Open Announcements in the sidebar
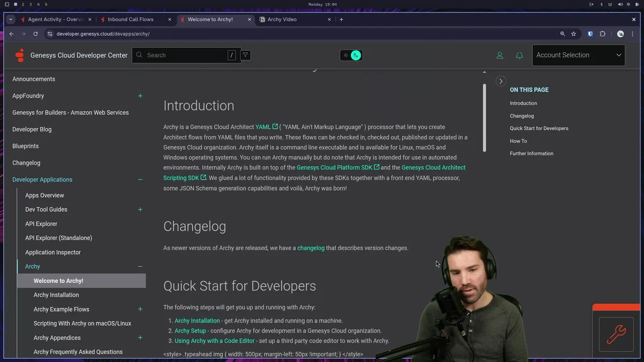 [x=34, y=79]
